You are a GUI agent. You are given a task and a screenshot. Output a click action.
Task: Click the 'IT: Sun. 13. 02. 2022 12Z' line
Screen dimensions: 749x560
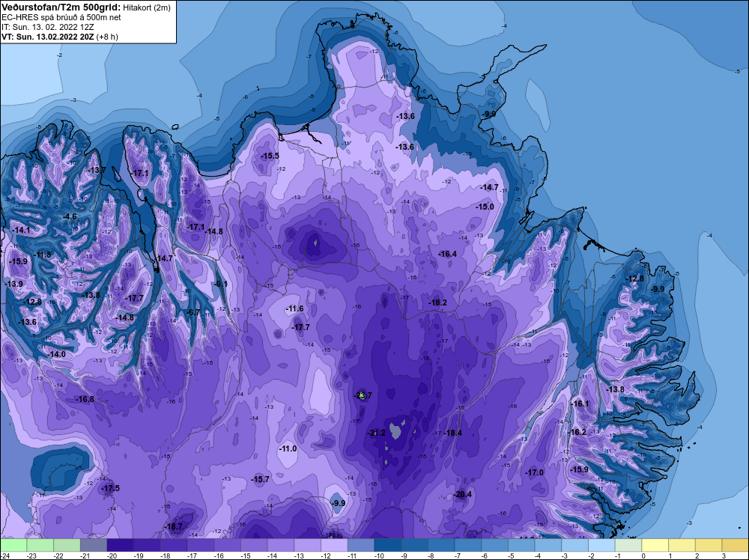(x=48, y=27)
